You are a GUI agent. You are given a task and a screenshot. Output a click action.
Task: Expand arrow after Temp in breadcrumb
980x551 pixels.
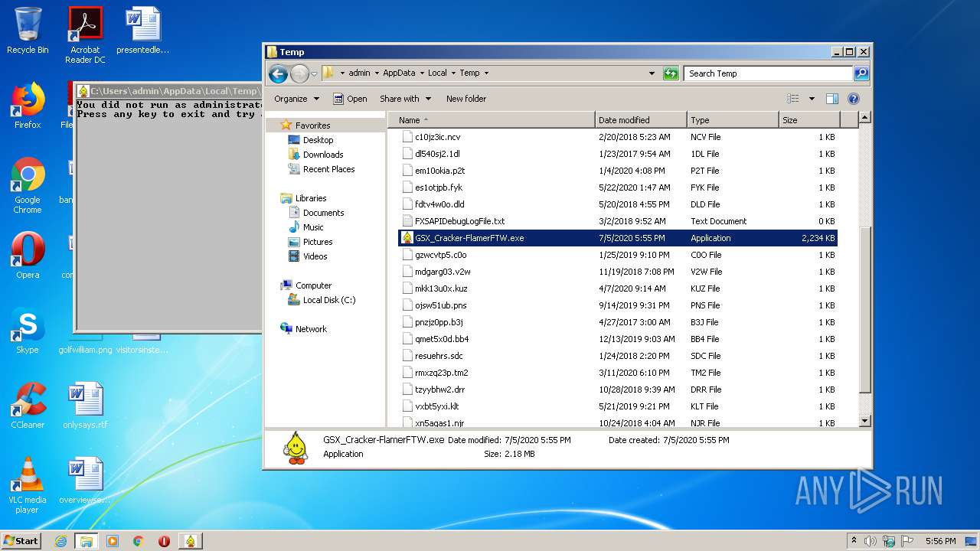click(486, 73)
